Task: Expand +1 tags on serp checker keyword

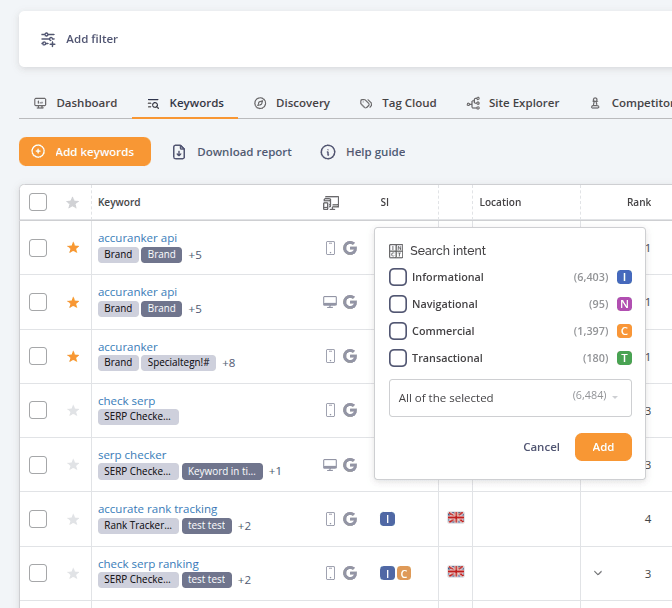Action: point(275,471)
